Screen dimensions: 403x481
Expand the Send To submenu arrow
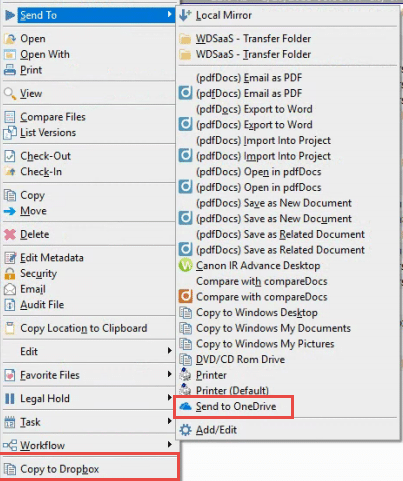pos(169,14)
